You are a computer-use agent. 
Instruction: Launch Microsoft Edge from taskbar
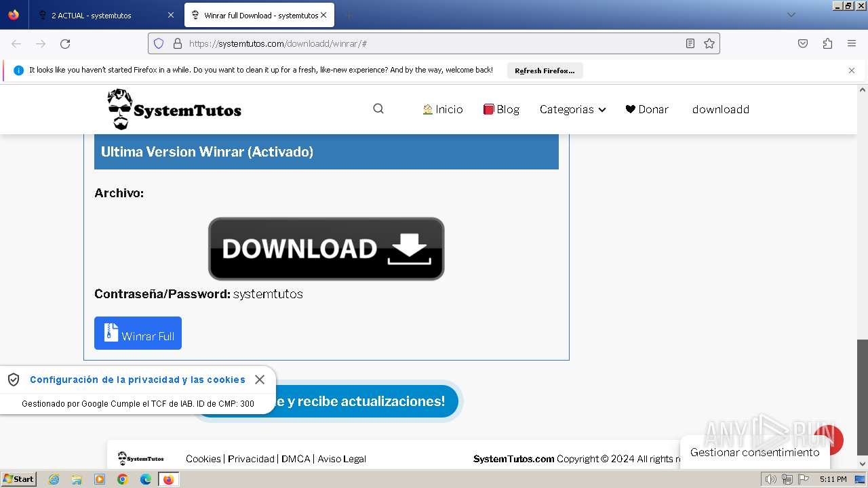tap(146, 479)
